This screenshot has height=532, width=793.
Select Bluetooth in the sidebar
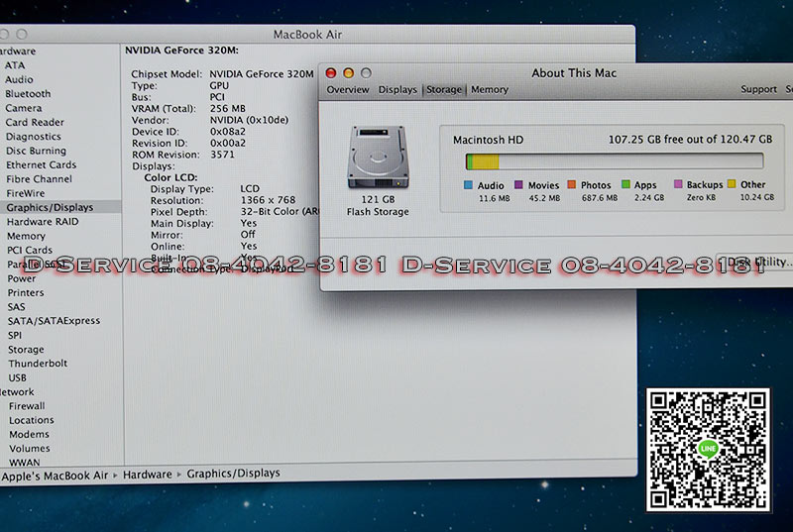[x=28, y=93]
